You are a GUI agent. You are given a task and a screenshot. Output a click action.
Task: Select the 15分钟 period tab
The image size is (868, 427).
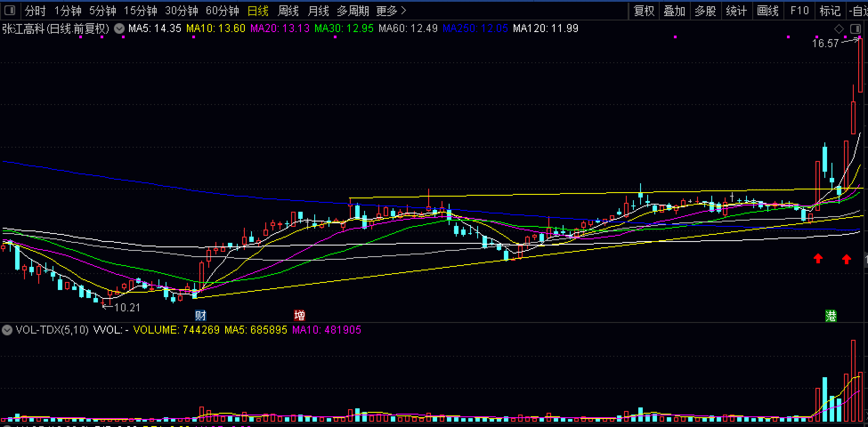coord(140,11)
